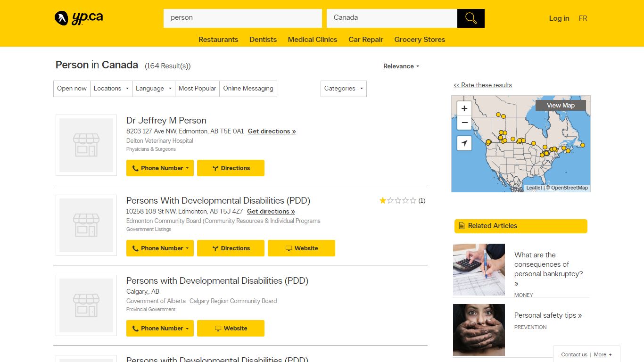Toggle the Online Messaging filter
This screenshot has height=362, width=644.
click(x=248, y=89)
